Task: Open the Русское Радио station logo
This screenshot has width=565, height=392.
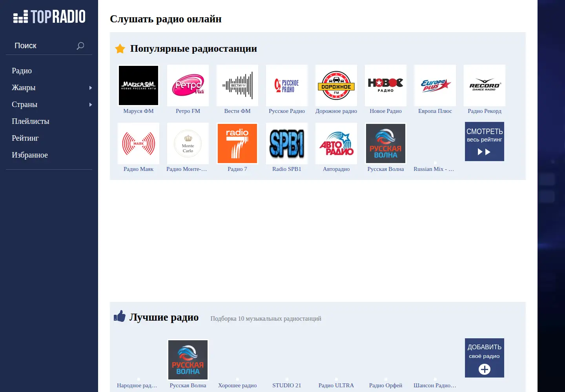Action: 287,85
